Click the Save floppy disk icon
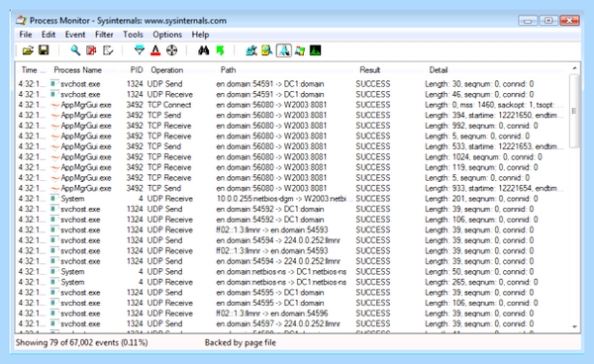This screenshot has width=594, height=364. click(44, 49)
